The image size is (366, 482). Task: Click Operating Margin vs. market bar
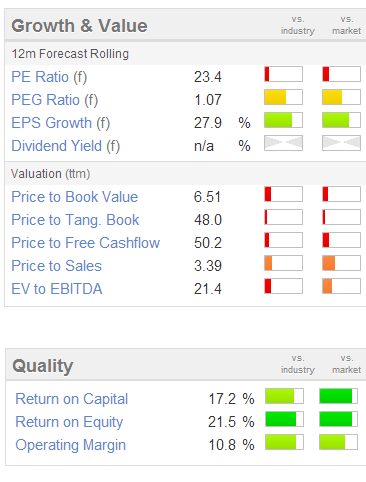pos(338,442)
